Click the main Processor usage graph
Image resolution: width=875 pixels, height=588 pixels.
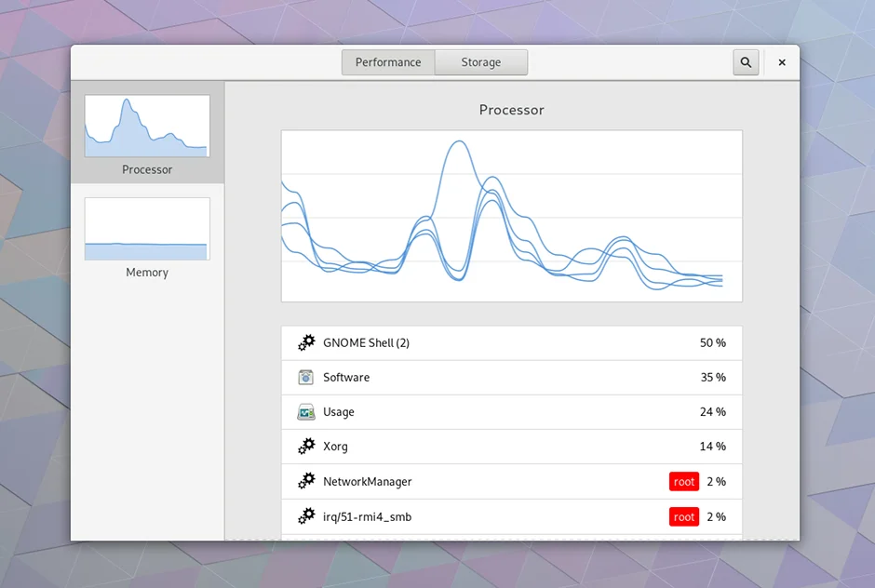point(512,216)
